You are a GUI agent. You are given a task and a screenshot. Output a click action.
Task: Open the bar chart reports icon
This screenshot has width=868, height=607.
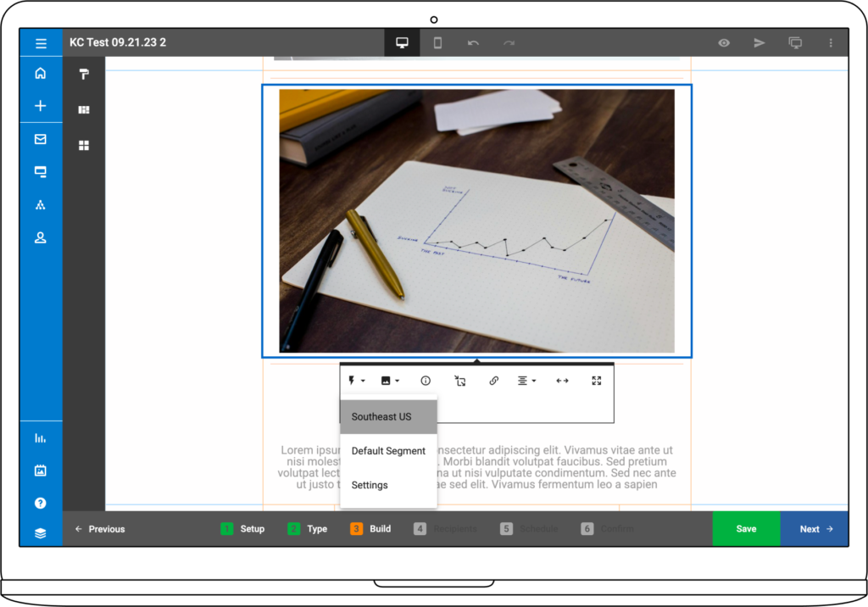[41, 438]
